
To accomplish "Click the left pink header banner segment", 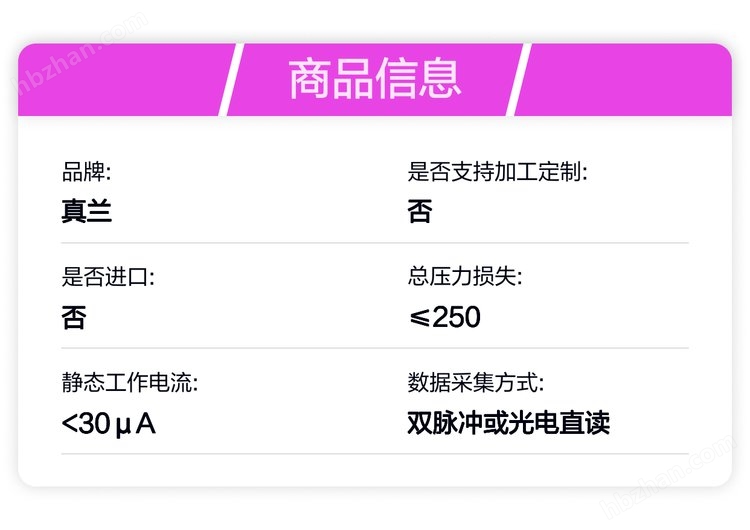I will click(120, 80).
